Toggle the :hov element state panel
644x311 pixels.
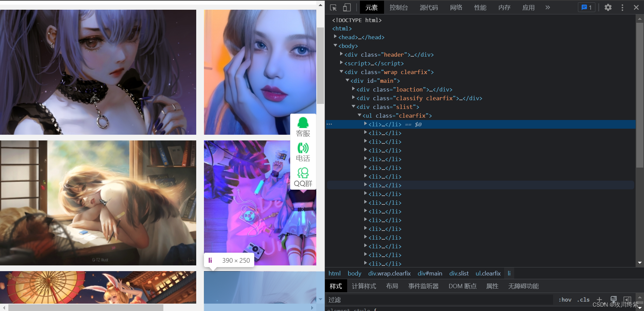(565, 300)
